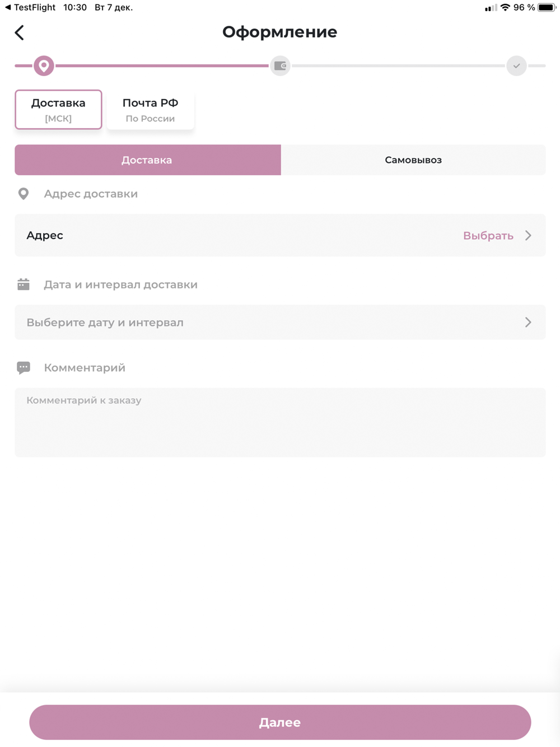Tap the pink checkout progress bar segment
The height and width of the screenshot is (747, 560).
(162, 66)
